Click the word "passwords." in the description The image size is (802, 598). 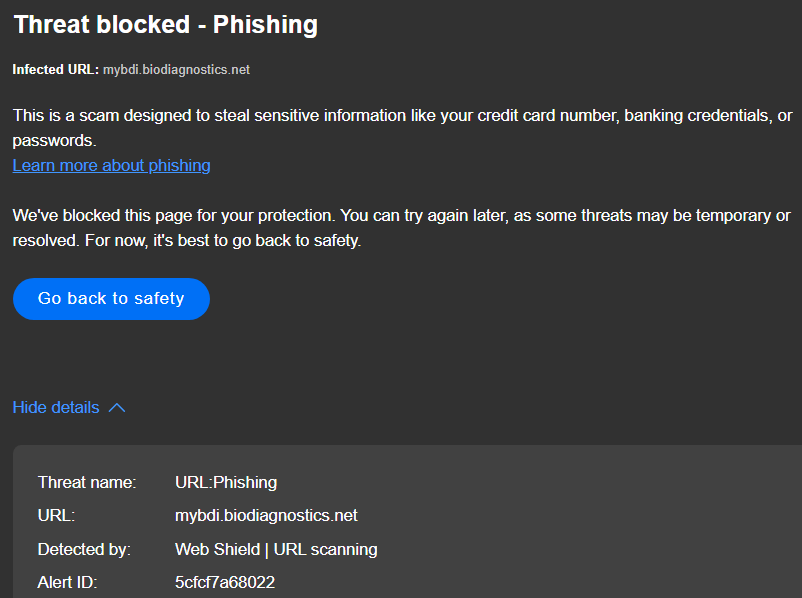pos(54,141)
